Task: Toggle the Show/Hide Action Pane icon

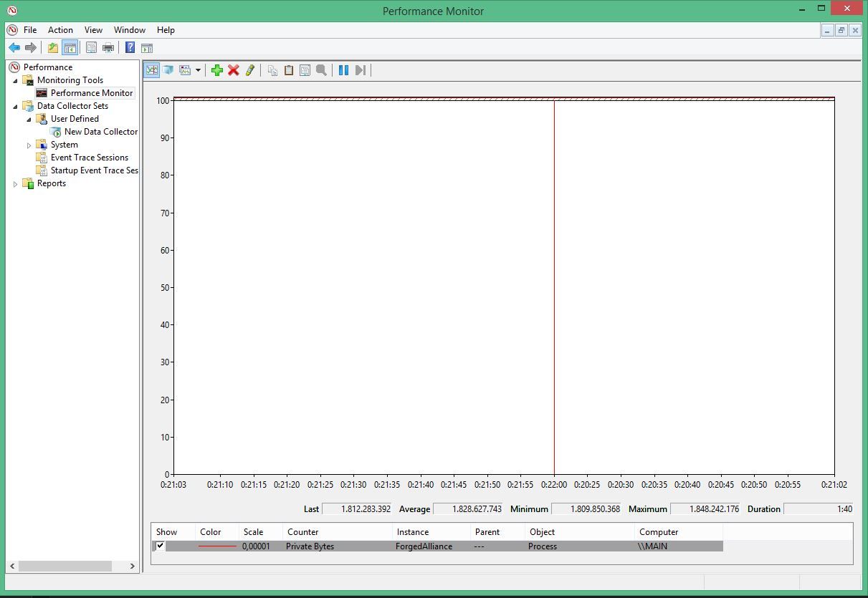Action: (x=147, y=48)
